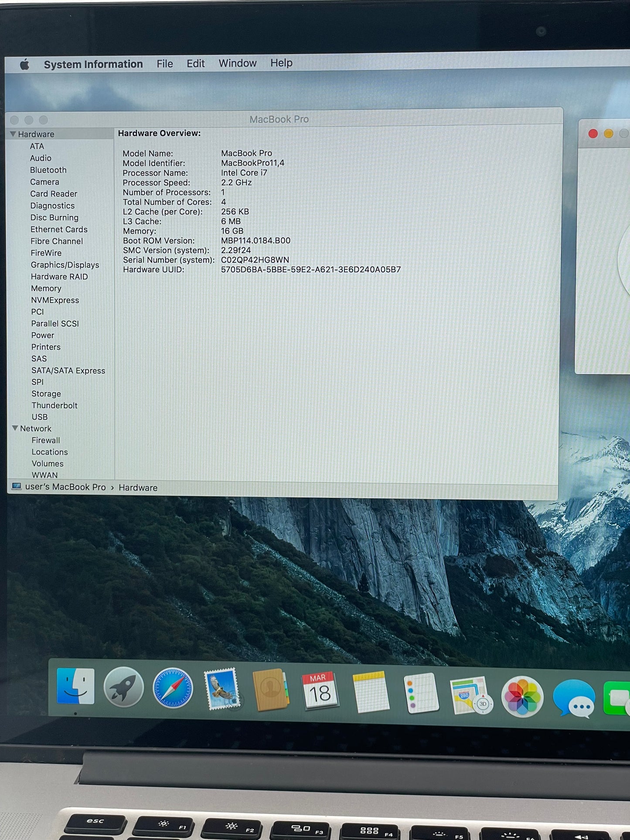This screenshot has height=840, width=630.
Task: Select Diagnostics in the sidebar
Action: (52, 205)
